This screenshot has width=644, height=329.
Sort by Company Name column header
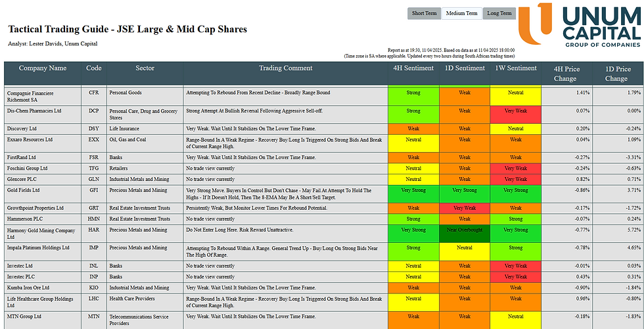point(43,68)
